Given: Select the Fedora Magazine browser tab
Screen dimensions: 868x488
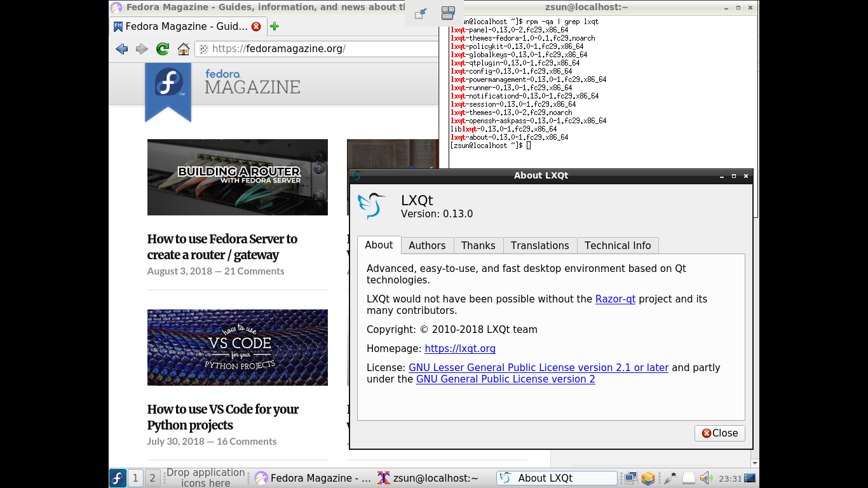Looking at the screenshot, I should pos(187,27).
